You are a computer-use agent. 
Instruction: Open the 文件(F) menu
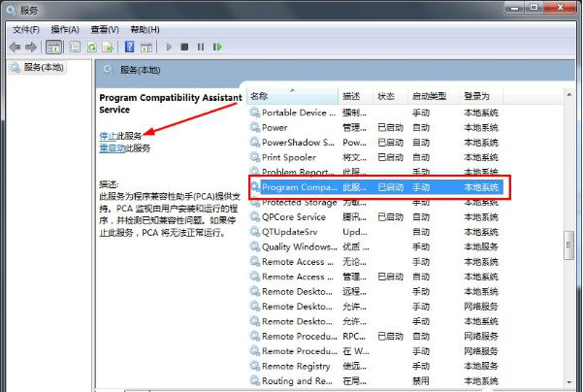[x=26, y=30]
